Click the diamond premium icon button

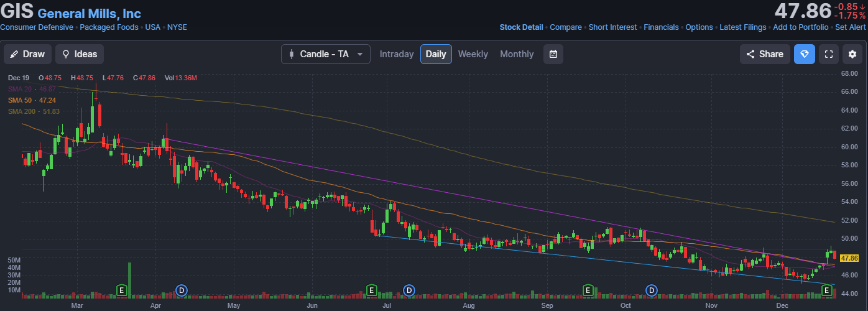pyautogui.click(x=805, y=54)
